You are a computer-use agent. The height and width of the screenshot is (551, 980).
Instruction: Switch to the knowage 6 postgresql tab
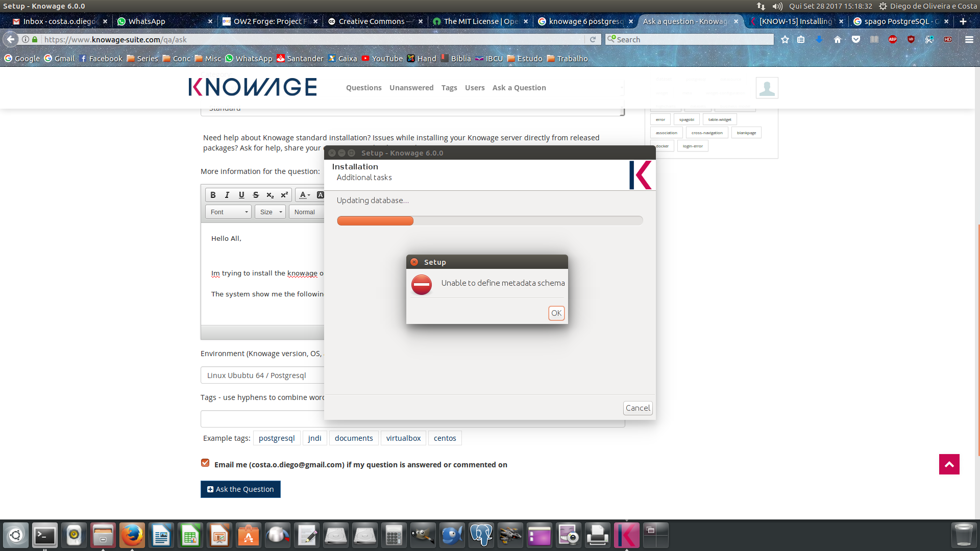point(585,21)
